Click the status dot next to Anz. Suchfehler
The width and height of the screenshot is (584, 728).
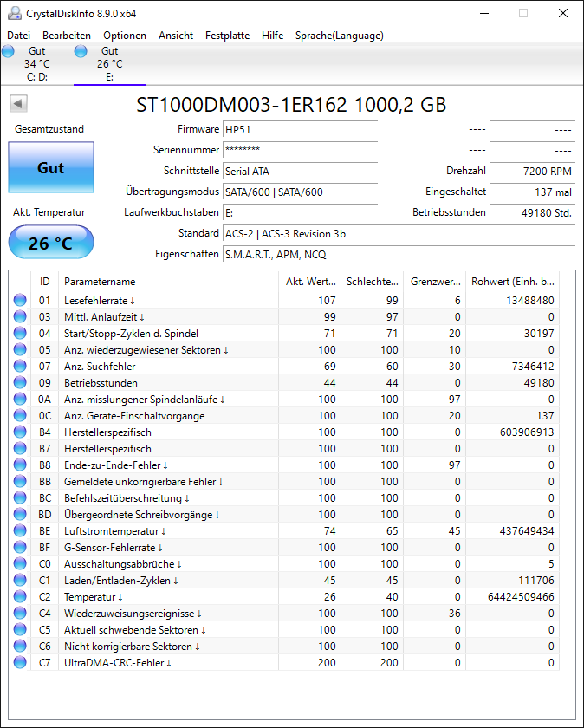(19, 366)
